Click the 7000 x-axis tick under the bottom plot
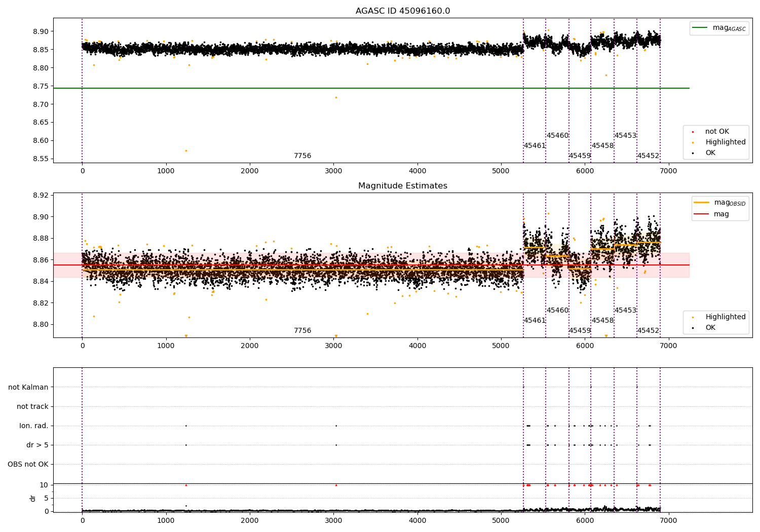The width and height of the screenshot is (760, 532). pos(668,520)
